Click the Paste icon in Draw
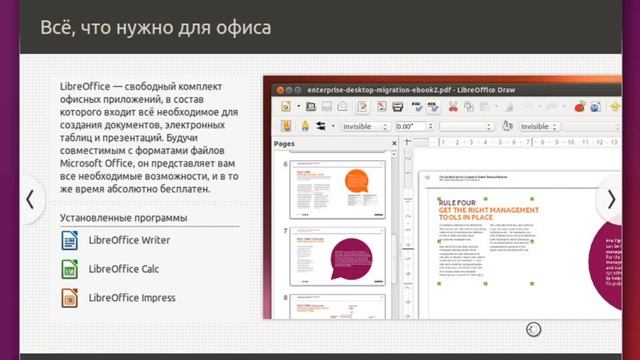Image resolution: width=640 pixels, height=360 pixels. pyautogui.click(x=484, y=107)
